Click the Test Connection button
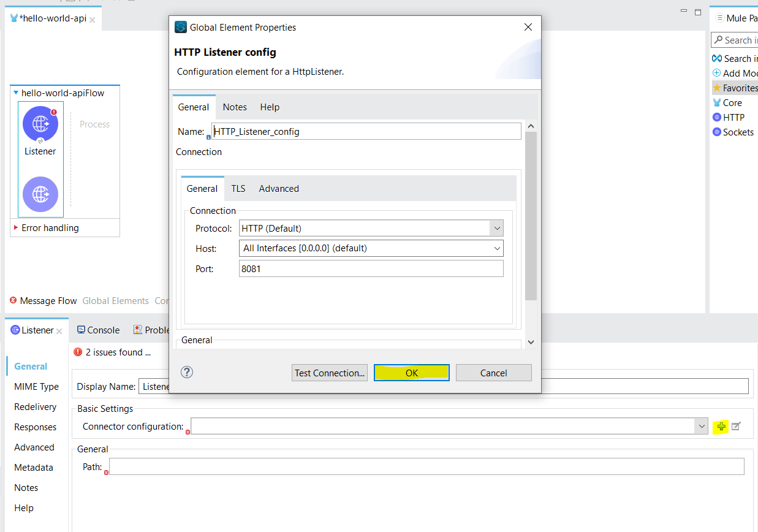This screenshot has height=532, width=758. tap(329, 372)
